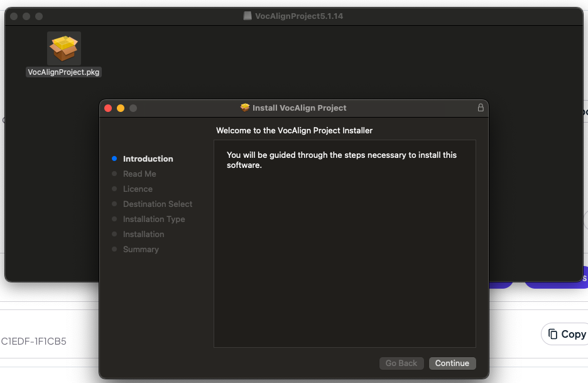588x383 pixels.
Task: Go to the Summary step
Action: pyautogui.click(x=141, y=250)
